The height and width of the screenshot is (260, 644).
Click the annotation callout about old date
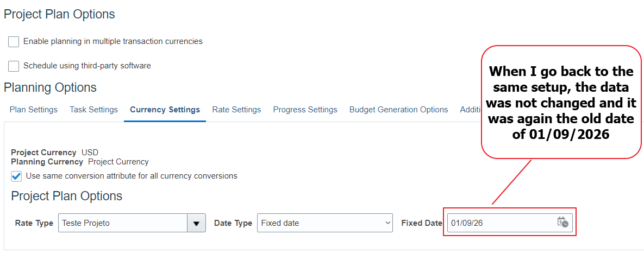tap(561, 102)
